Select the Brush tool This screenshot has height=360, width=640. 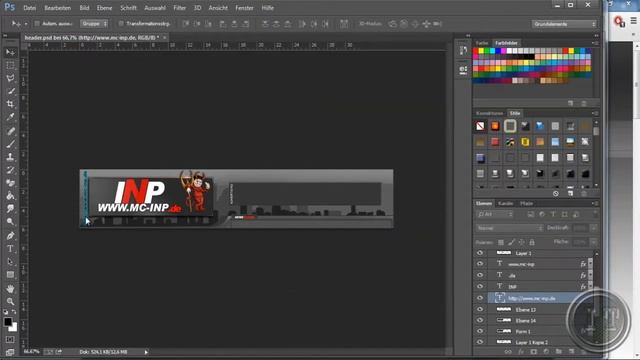coord(11,144)
